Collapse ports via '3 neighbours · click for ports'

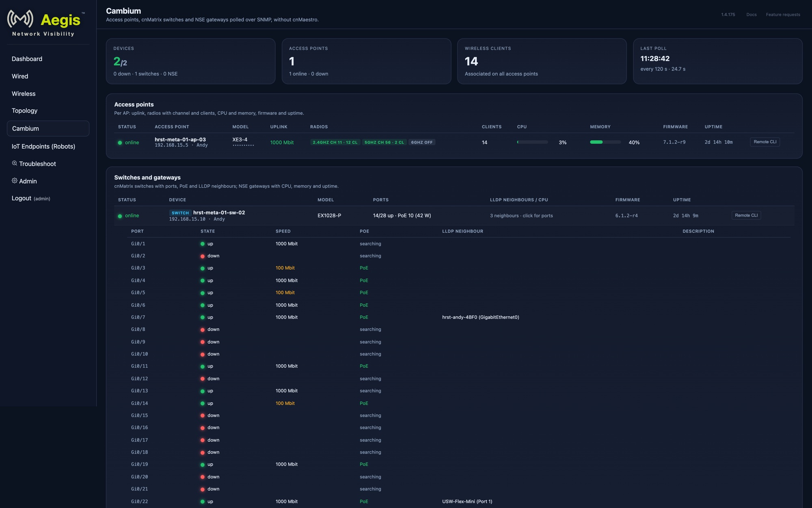point(521,216)
